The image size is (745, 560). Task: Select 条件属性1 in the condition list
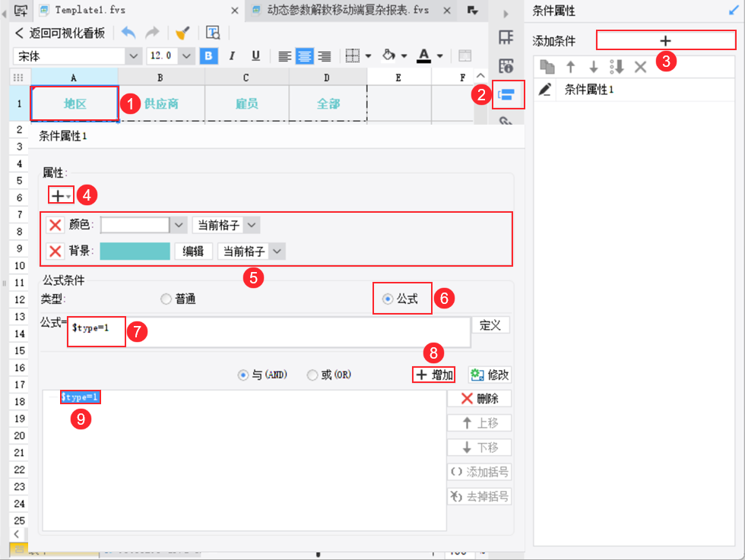(x=588, y=90)
